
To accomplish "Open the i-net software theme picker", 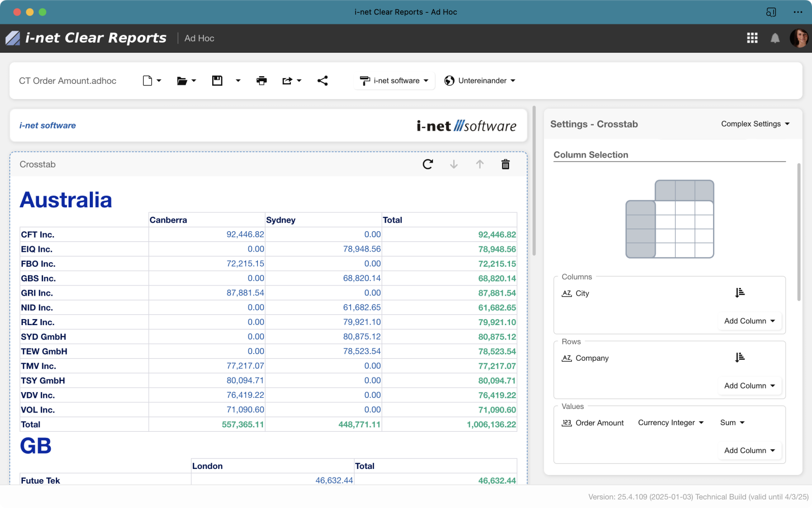I will (394, 80).
